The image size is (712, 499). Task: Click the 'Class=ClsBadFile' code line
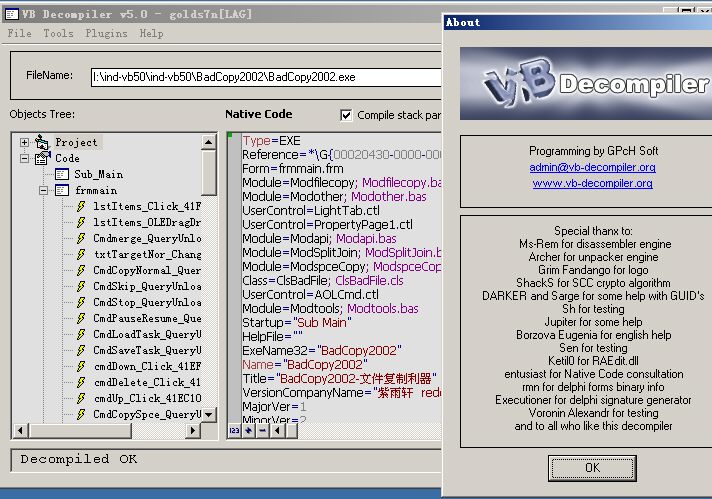pyautogui.click(x=323, y=281)
